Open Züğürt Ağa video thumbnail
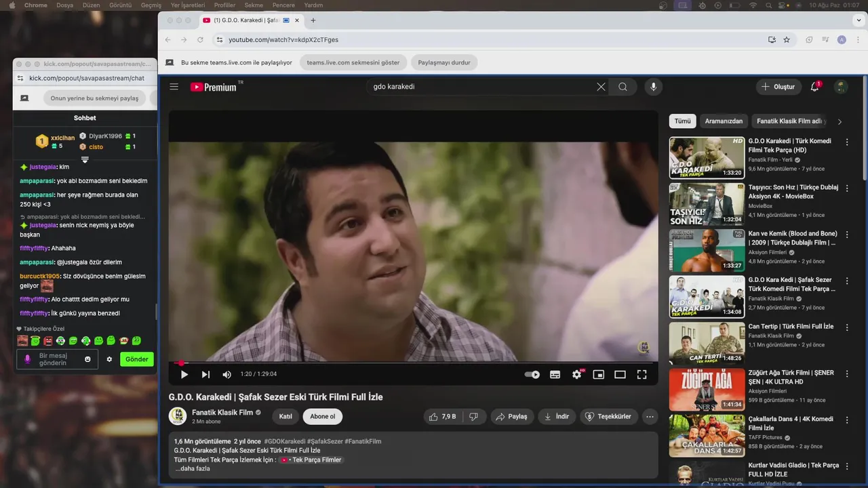The image size is (868, 488). tap(707, 389)
